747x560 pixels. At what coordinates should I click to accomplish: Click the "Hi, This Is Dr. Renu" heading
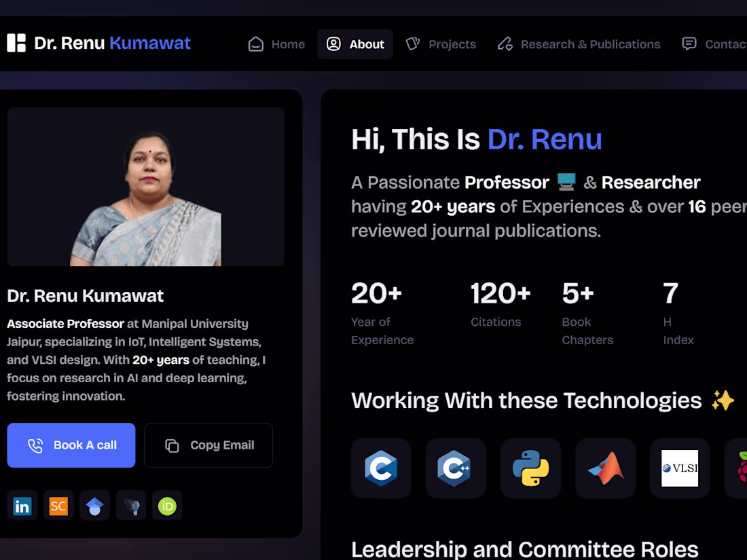click(477, 140)
